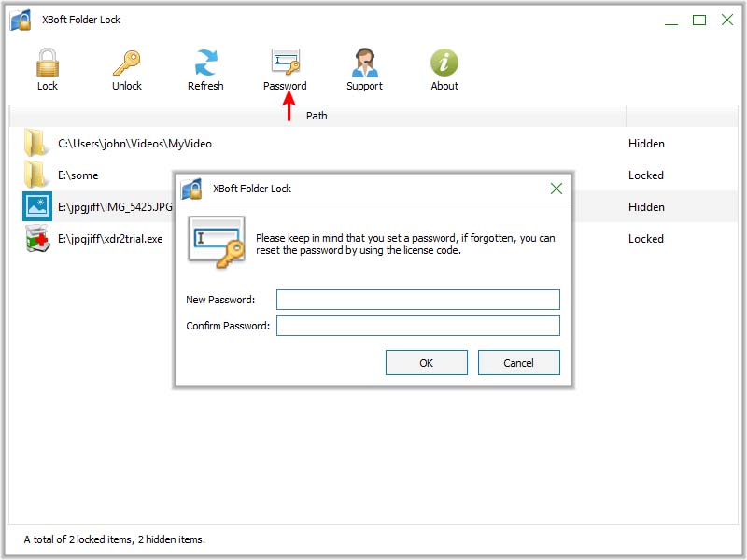Select the Unlock key toolbar icon
Image resolution: width=747 pixels, height=560 pixels.
(x=127, y=63)
